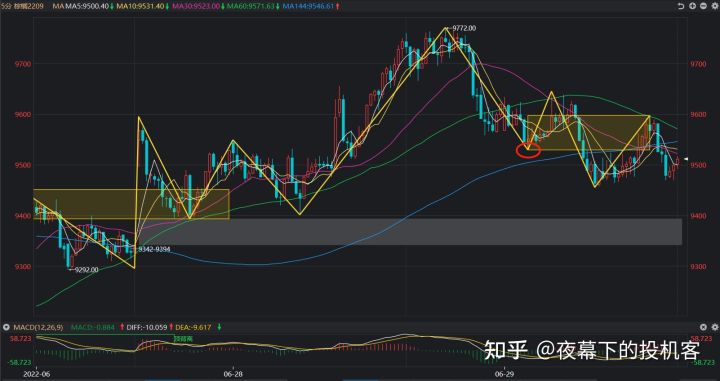Click the undo/back arrow icon at top right

681,6
